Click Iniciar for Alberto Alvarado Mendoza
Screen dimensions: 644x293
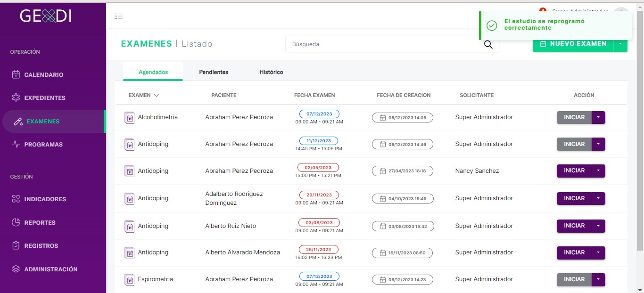574,252
